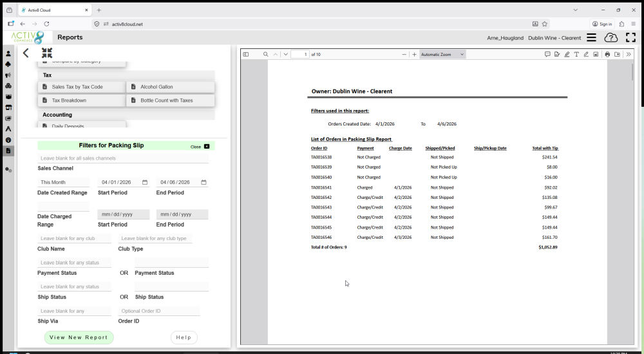Click the $1,052.89 total amount
Screen dimensions: 644x354
(548, 247)
